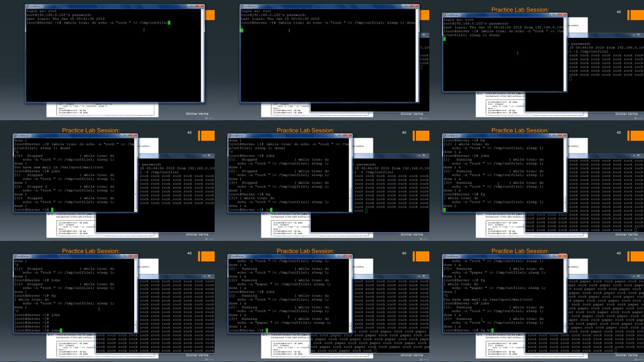
Task: Click the front terminal's scrollbar in the middle-left frame
Action: click(x=136, y=175)
